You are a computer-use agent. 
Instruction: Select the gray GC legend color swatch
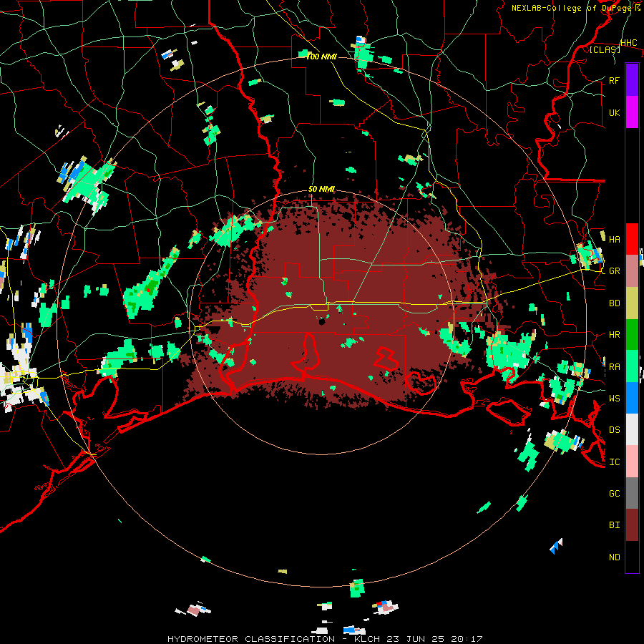click(x=632, y=493)
